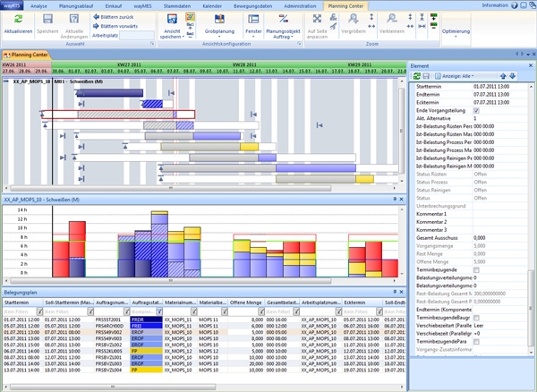Click the Arbeitsplatz input field

coord(137,35)
